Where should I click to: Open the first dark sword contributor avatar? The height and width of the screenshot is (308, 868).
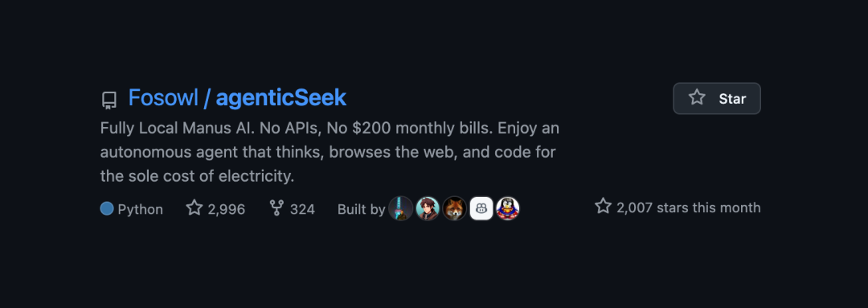(x=401, y=209)
